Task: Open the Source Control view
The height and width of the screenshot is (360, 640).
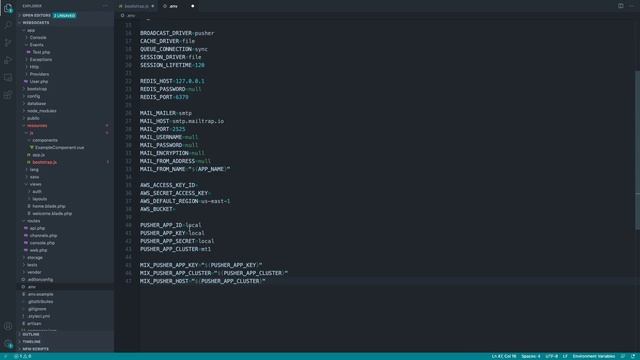Action: pos(8,42)
